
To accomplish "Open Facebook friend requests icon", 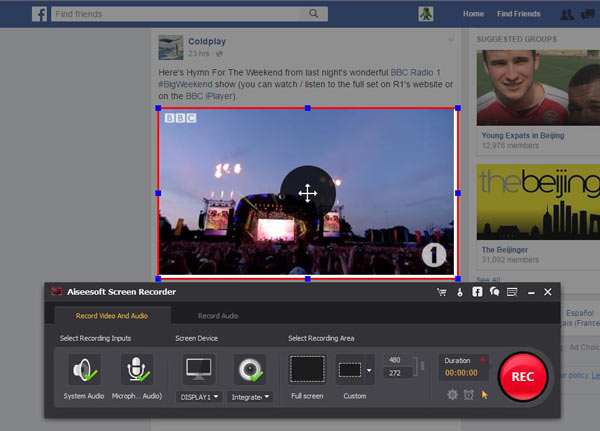I will pyautogui.click(x=567, y=15).
